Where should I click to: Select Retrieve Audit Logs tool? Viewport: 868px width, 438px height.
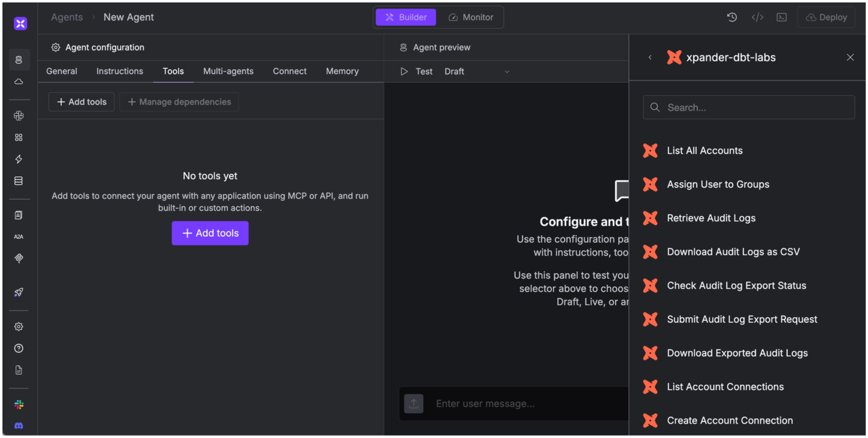pos(711,218)
